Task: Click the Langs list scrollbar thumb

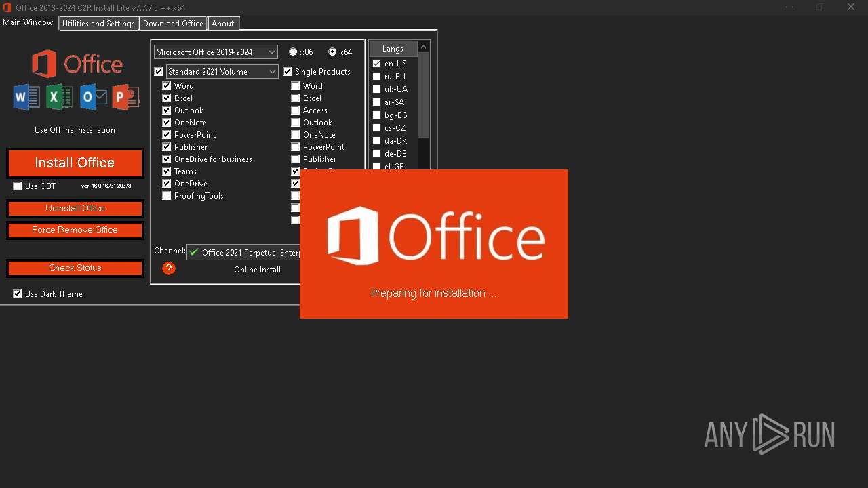Action: 424,95
